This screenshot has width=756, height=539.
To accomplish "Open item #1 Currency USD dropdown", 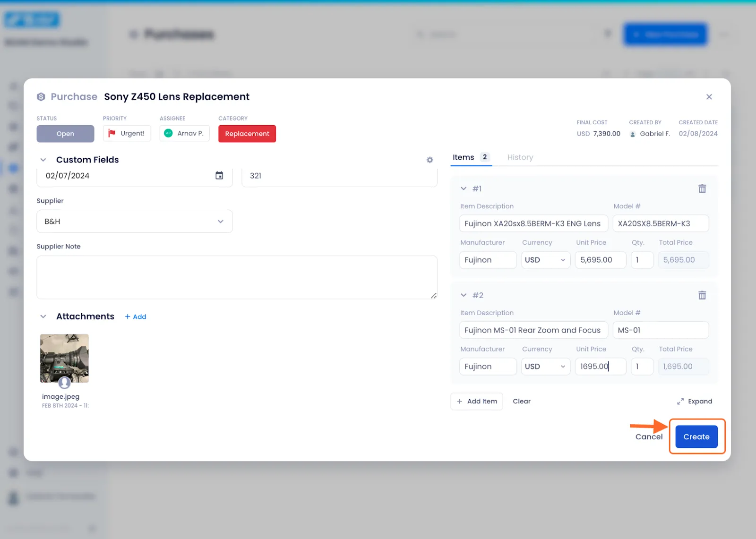I will pos(546,260).
